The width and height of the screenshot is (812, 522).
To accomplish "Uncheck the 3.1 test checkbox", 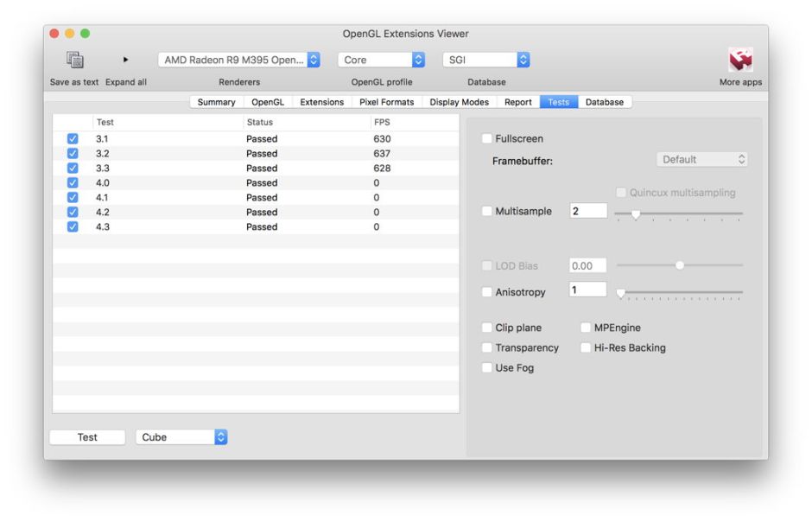I will click(73, 139).
